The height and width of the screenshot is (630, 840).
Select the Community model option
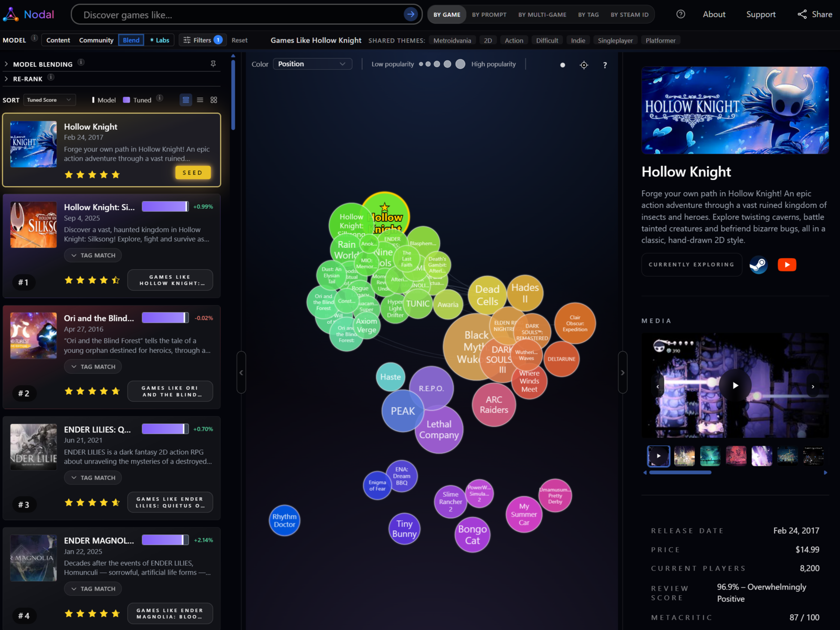pyautogui.click(x=96, y=40)
